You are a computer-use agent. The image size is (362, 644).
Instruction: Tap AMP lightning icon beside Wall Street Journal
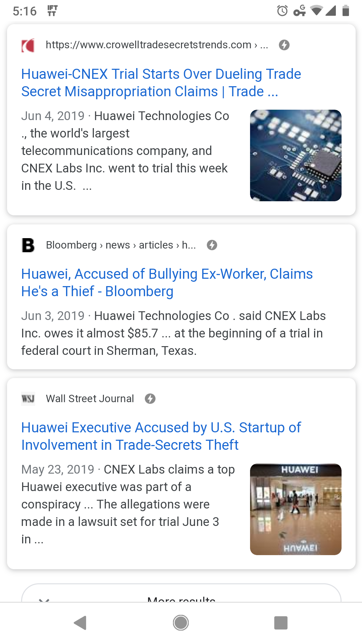(x=150, y=399)
